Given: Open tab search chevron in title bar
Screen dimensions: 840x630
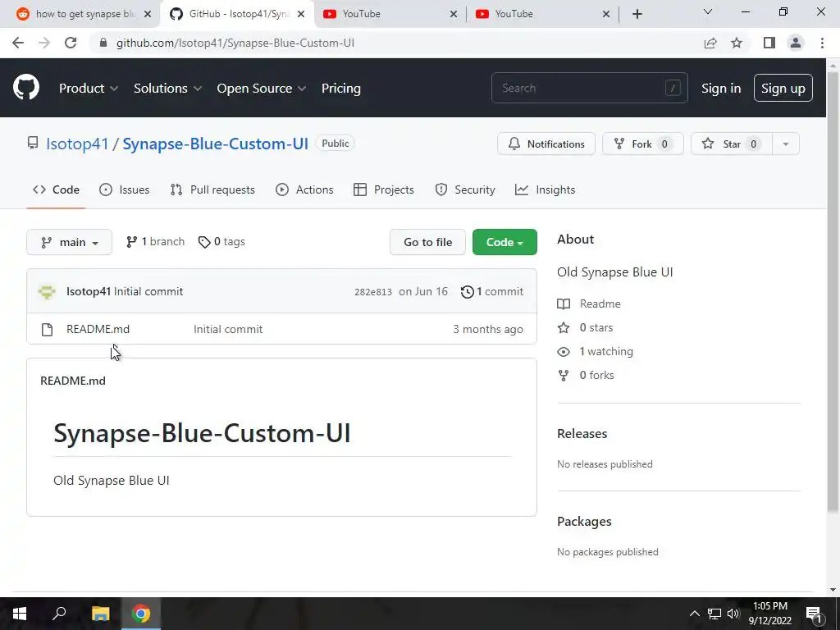Looking at the screenshot, I should point(708,11).
